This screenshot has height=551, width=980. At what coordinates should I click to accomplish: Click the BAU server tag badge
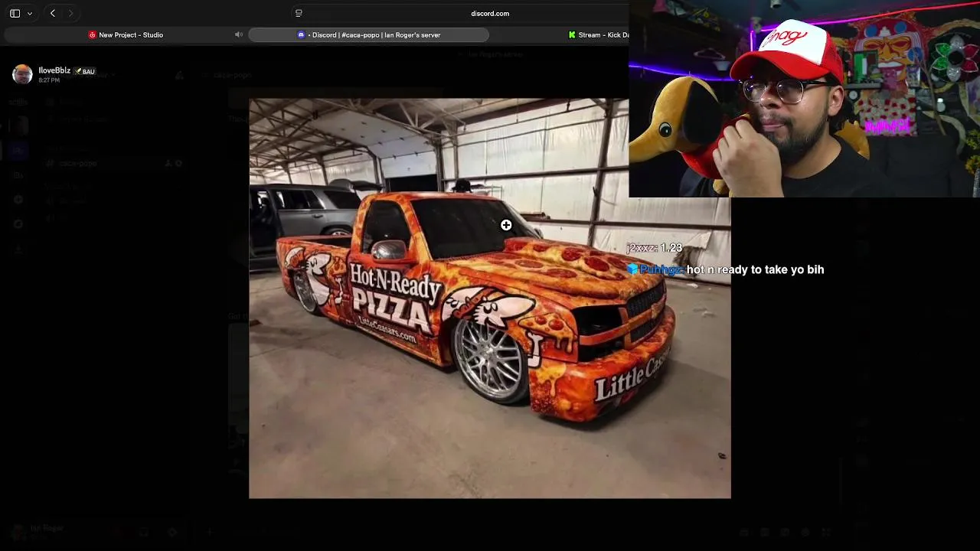(x=85, y=71)
